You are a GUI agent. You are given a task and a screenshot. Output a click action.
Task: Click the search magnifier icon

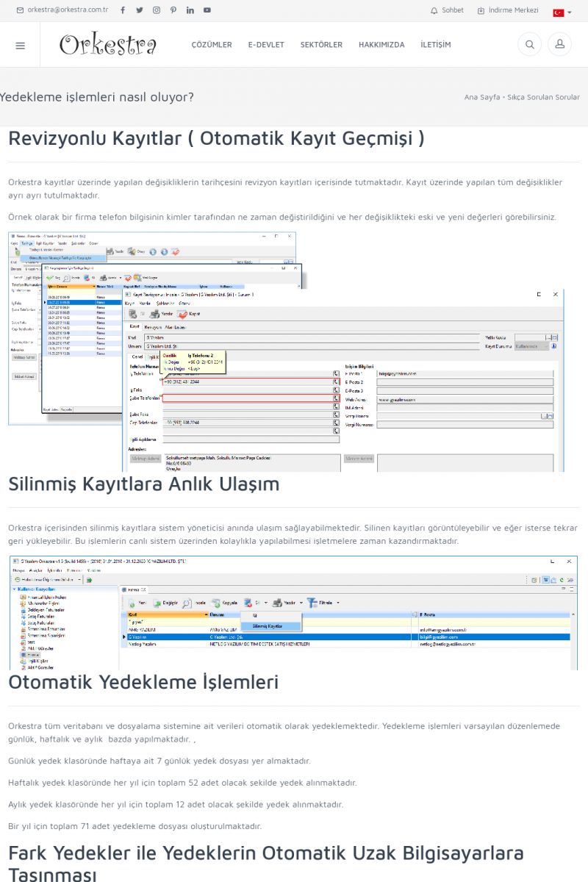point(528,45)
